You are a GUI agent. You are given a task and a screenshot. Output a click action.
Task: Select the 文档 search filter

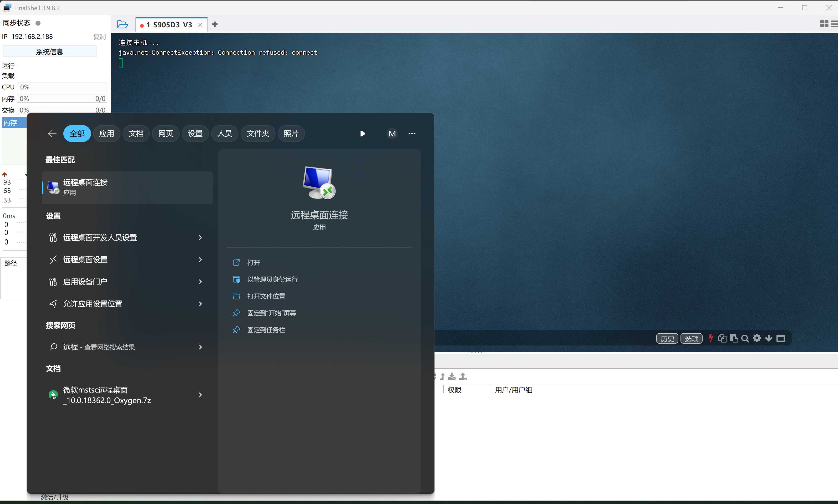click(x=136, y=134)
